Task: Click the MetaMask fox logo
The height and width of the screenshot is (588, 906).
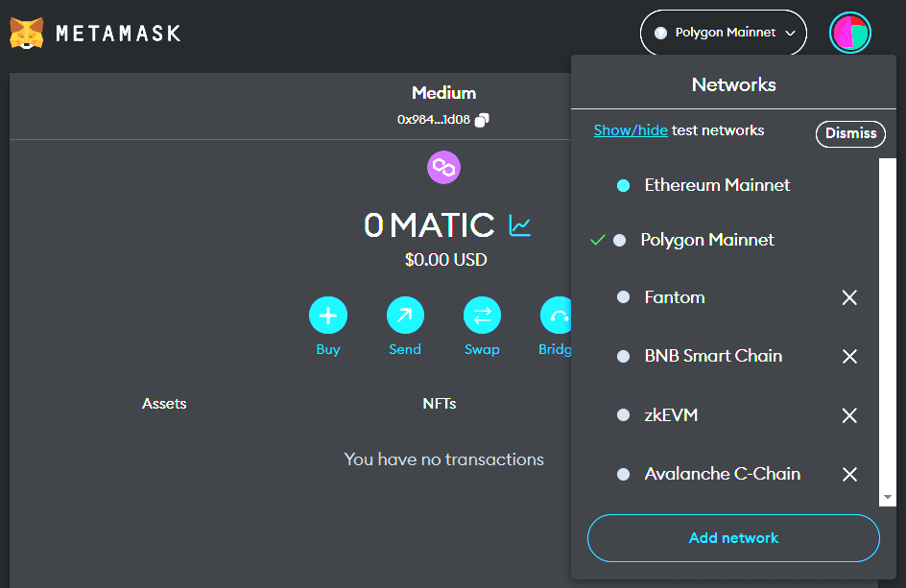Action: point(27,33)
